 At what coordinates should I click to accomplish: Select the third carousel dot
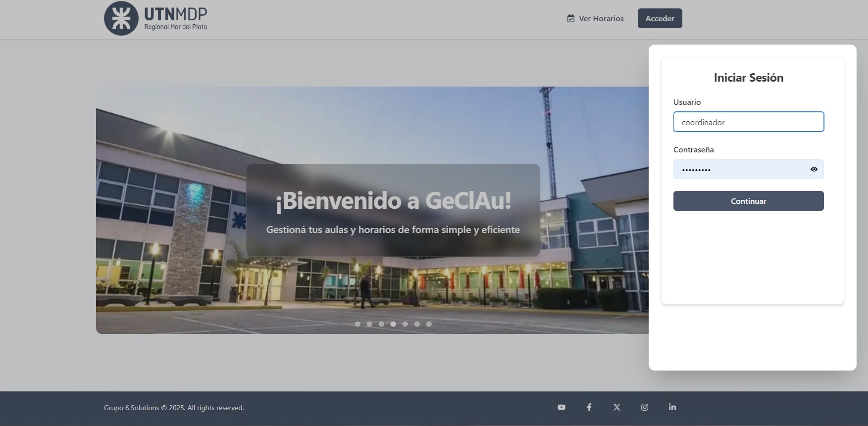coord(381,324)
